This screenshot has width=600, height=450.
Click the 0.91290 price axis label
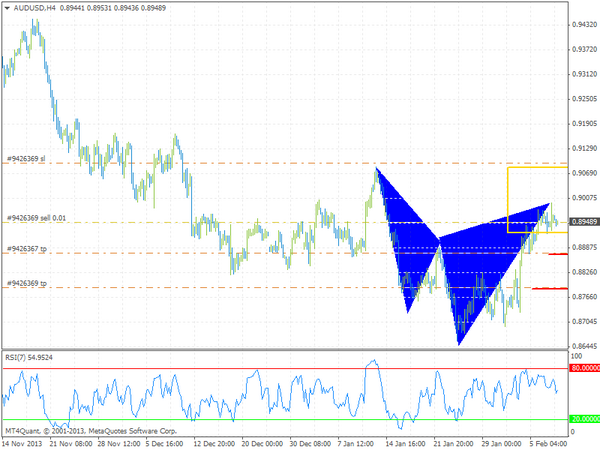(x=584, y=148)
